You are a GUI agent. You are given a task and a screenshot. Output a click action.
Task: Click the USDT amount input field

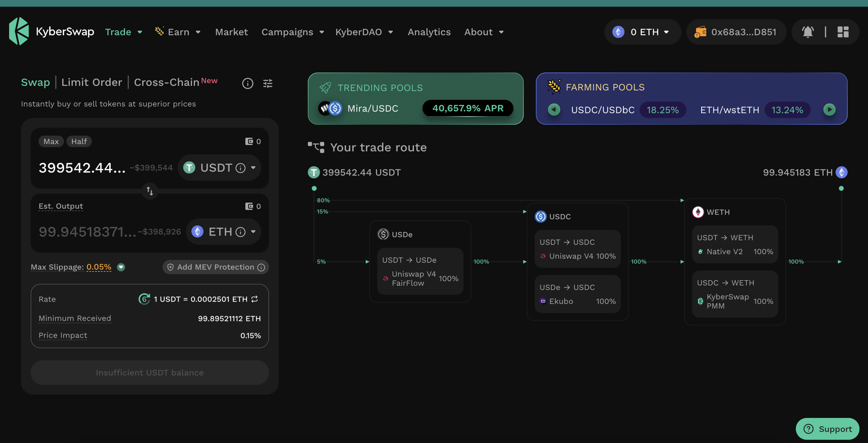coord(82,167)
